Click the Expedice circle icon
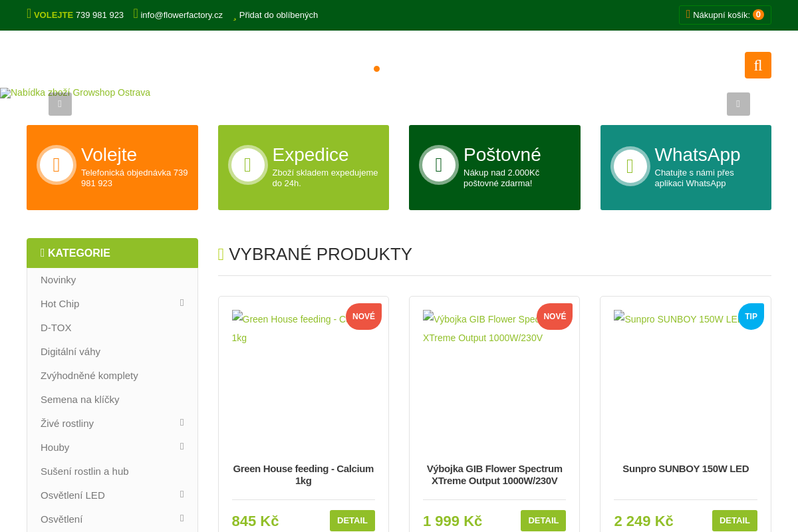The height and width of the screenshot is (532, 798). [247, 165]
